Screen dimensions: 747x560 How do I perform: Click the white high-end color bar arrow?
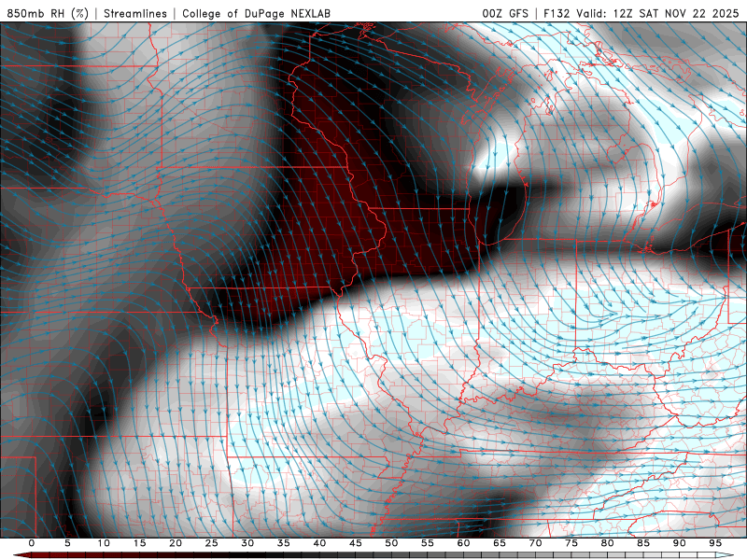pos(726,555)
